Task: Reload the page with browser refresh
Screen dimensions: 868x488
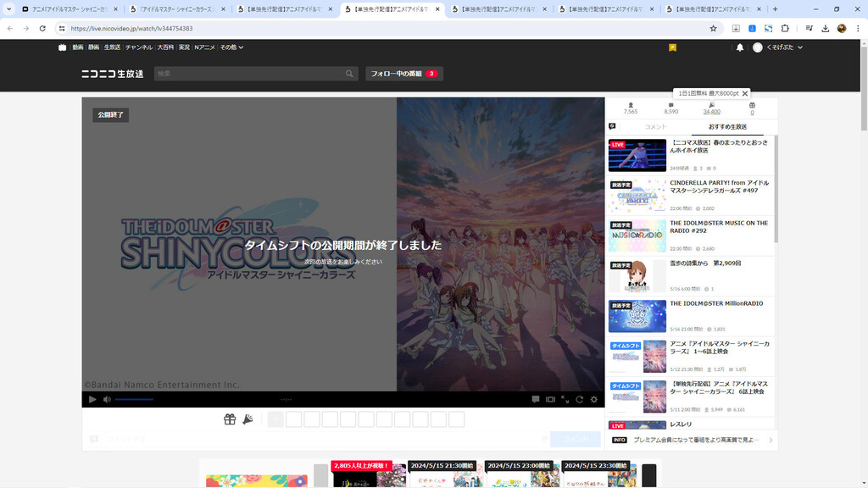Action: click(42, 28)
